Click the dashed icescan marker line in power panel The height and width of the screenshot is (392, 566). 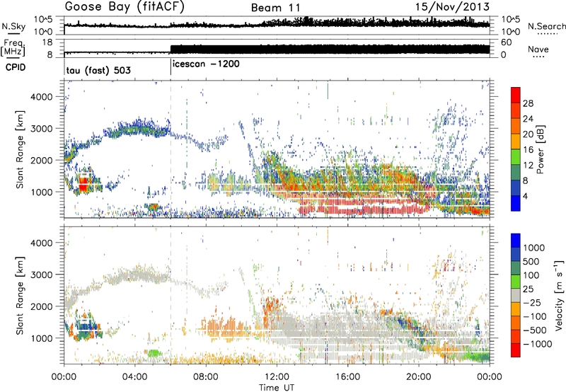click(171, 149)
